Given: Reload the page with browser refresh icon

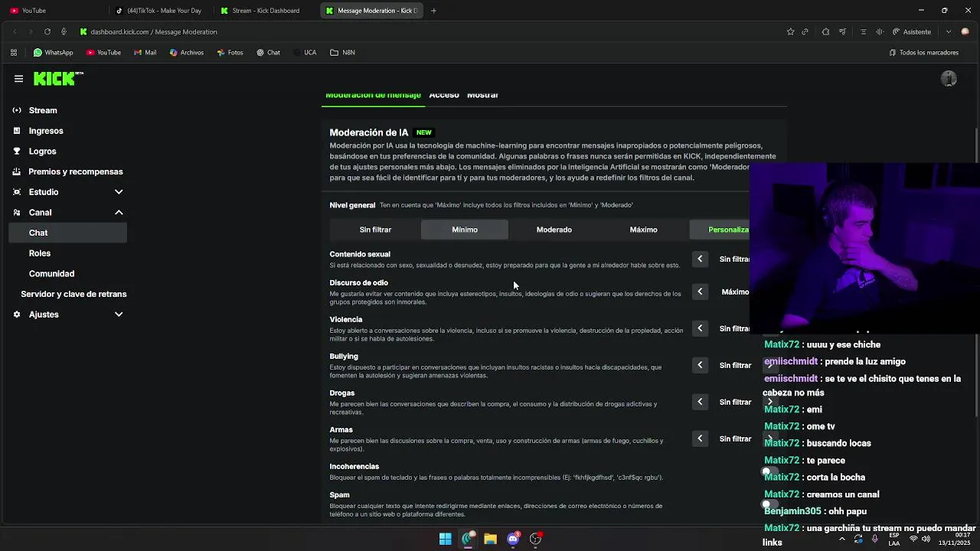Looking at the screenshot, I should 47,31.
